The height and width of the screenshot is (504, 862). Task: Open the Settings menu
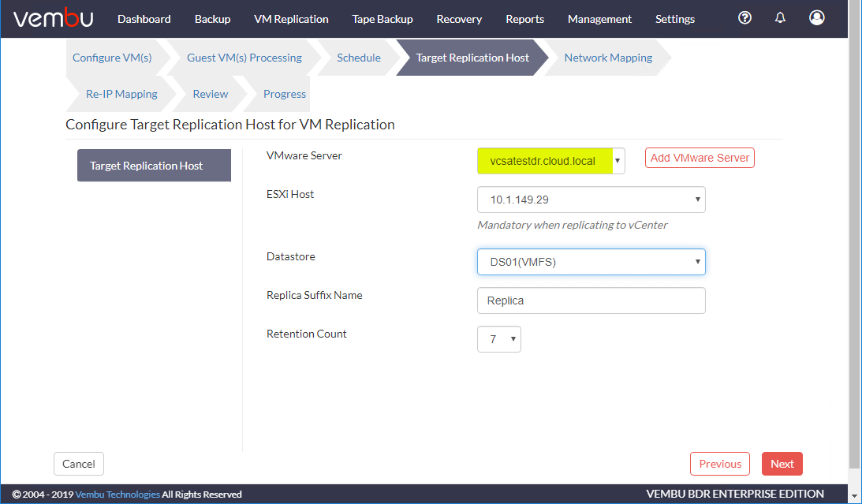tap(675, 19)
